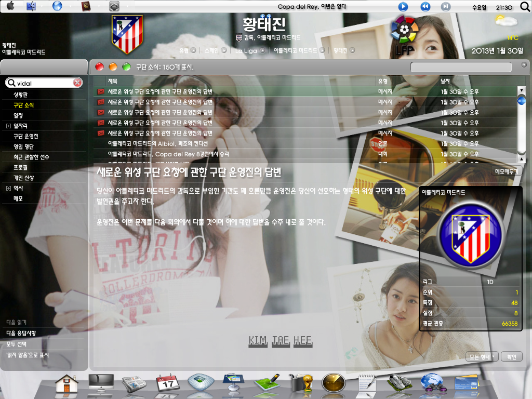532x399 pixels.
Task: Expand the 일자리 tree item
Action: click(x=8, y=126)
